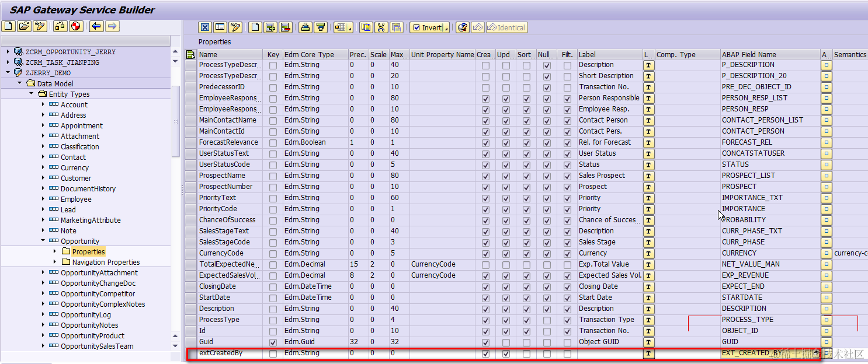Toggle Display/Change pencil in properties toolbar
The width and height of the screenshot is (868, 364).
click(235, 27)
